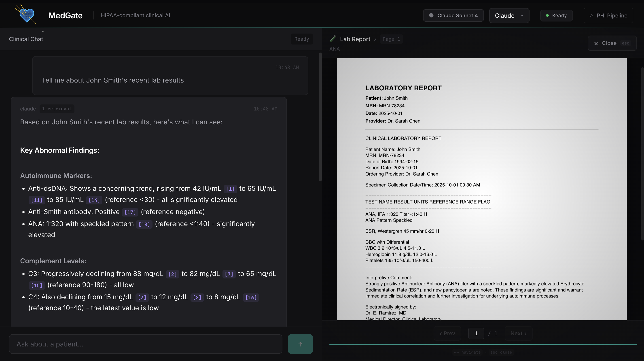Click the page number input box
The image size is (644, 361).
pyautogui.click(x=476, y=333)
